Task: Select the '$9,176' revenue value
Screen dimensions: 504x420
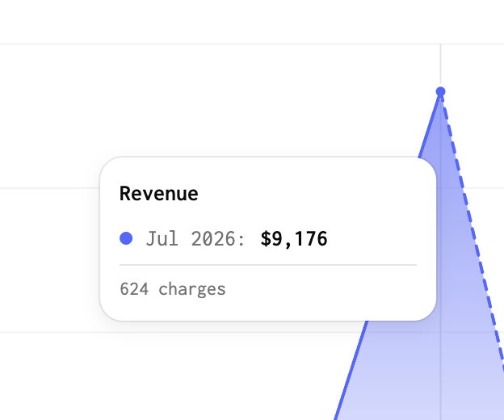Action: click(294, 239)
